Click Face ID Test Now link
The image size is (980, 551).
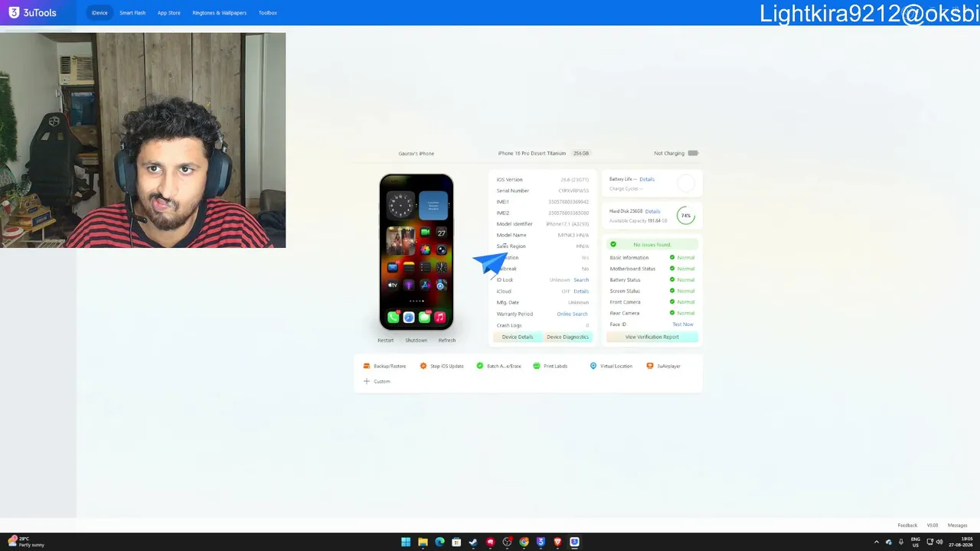(x=683, y=324)
